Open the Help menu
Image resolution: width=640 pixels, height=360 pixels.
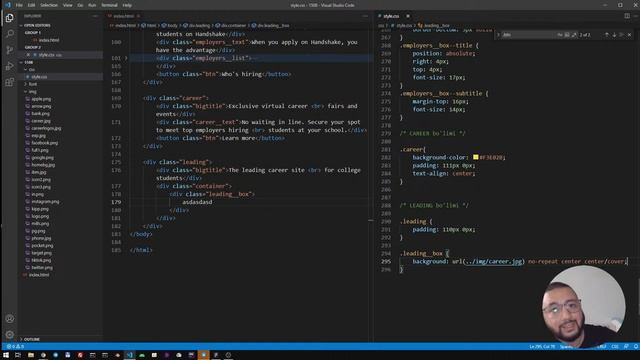click(127, 5)
